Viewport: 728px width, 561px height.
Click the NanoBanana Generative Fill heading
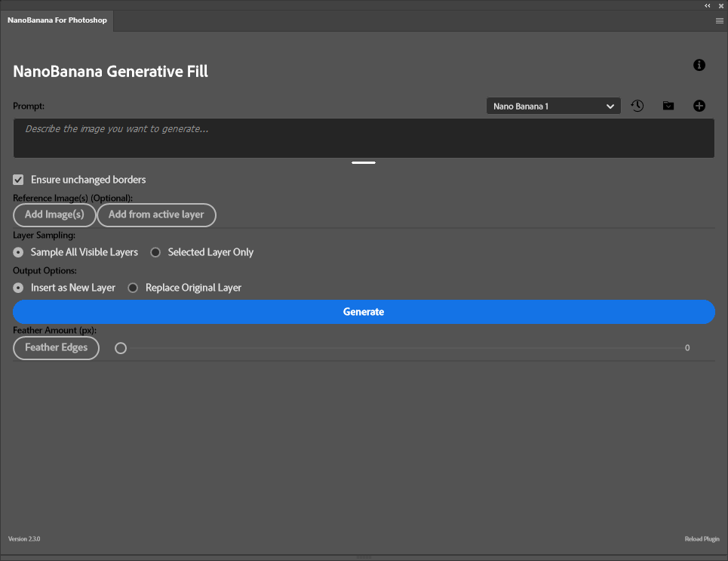point(110,72)
